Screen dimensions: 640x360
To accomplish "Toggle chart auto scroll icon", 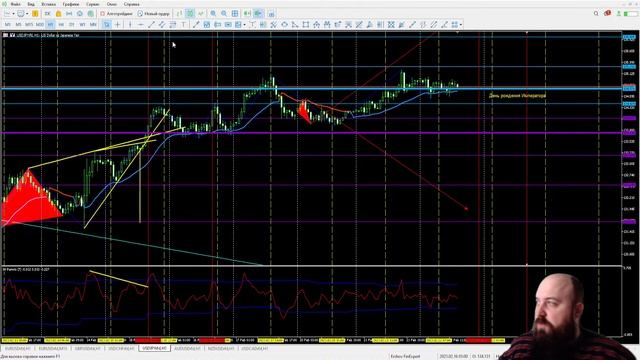I will point(247,14).
